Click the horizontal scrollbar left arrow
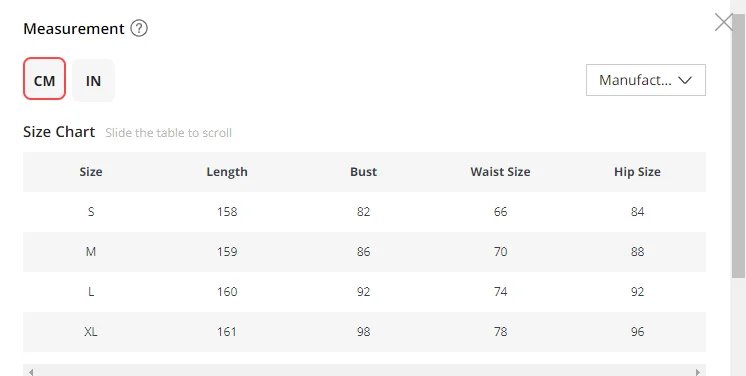The width and height of the screenshot is (746, 376). coord(31,372)
